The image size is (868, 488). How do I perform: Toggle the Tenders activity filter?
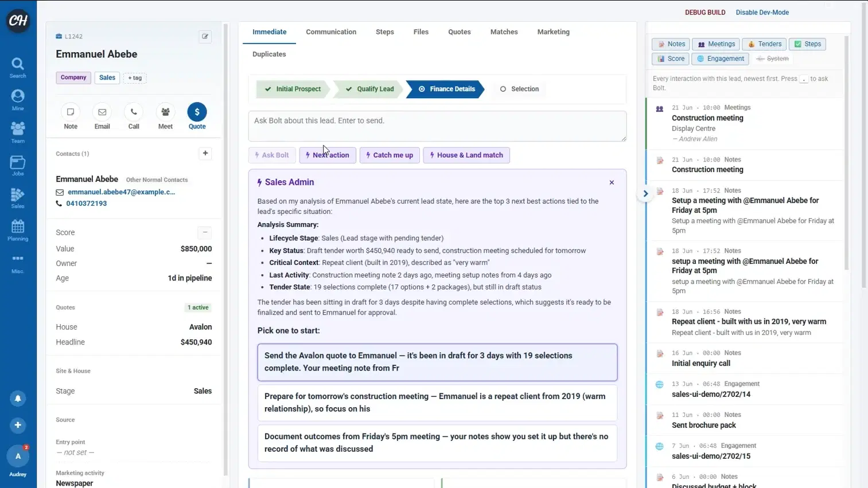click(764, 44)
